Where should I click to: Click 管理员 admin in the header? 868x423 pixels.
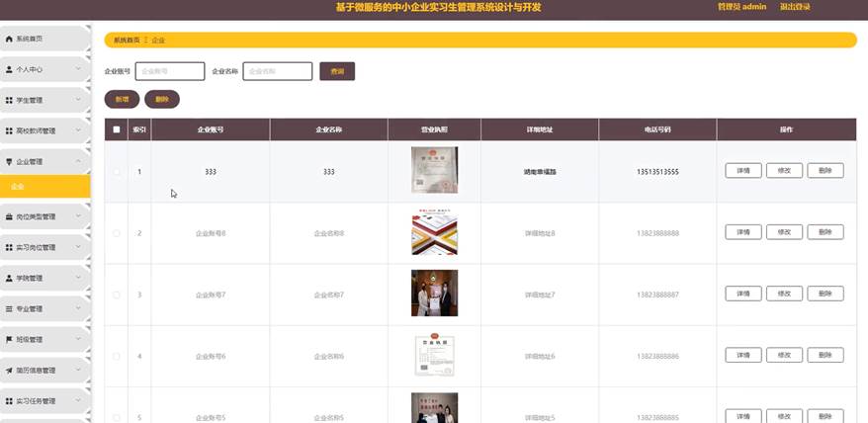point(741,7)
